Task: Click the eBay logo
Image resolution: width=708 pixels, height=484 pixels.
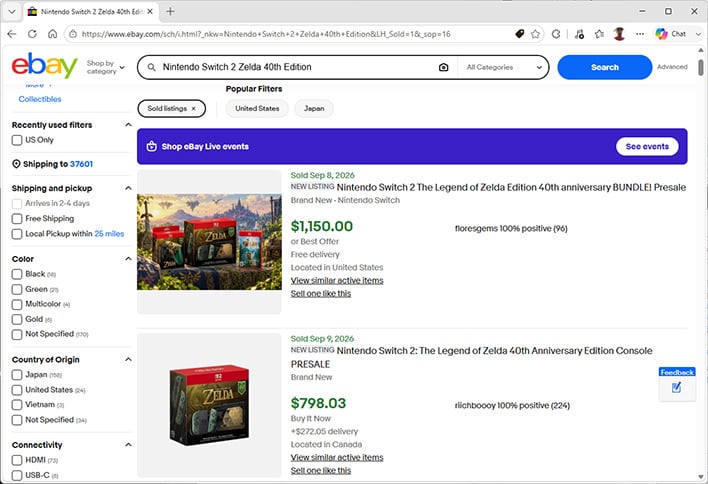Action: [x=44, y=66]
